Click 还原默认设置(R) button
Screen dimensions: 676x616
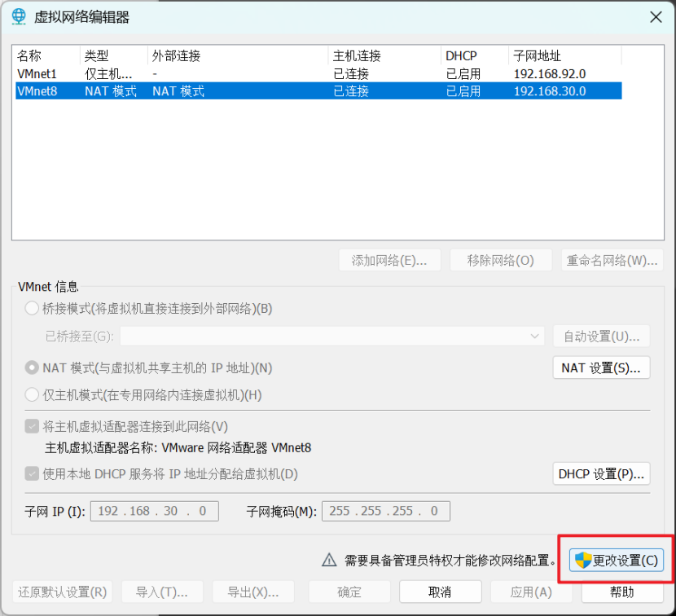[x=63, y=592]
